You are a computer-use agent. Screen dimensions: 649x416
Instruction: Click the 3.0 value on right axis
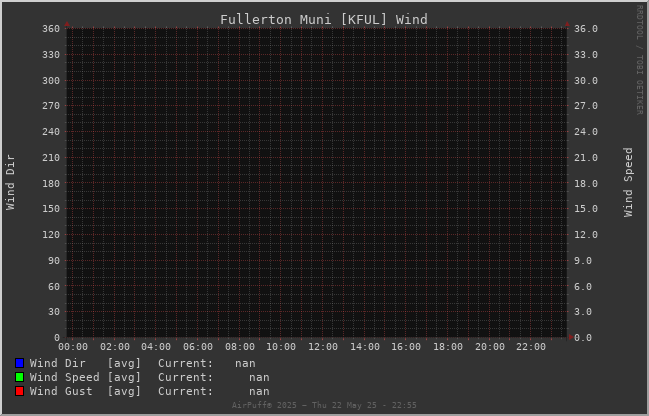pyautogui.click(x=583, y=312)
